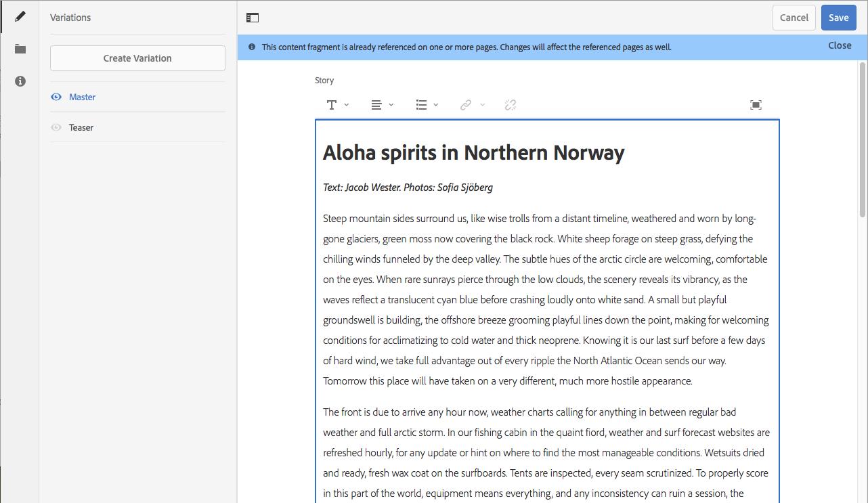Toggle the eye icon beside Teaser
This screenshot has height=503, width=868.
click(57, 127)
